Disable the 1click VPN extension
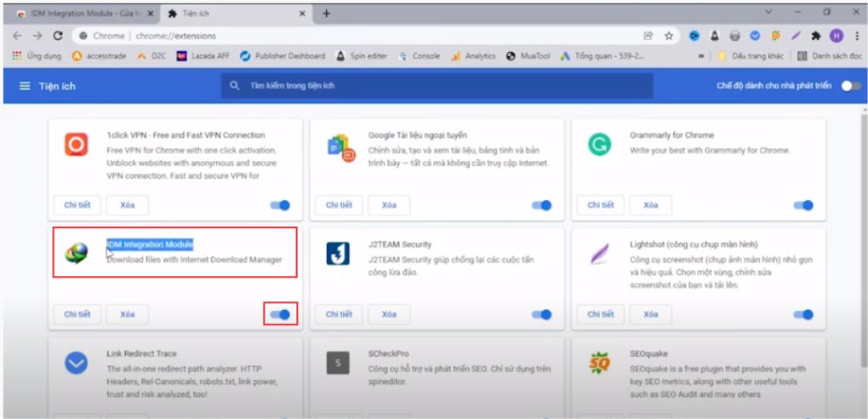This screenshot has width=868, height=419. coord(280,205)
